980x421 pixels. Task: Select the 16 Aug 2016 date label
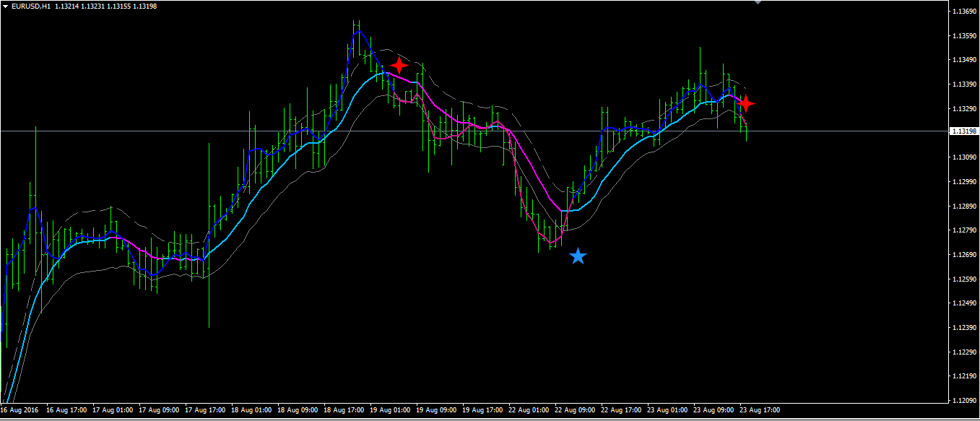click(x=19, y=410)
